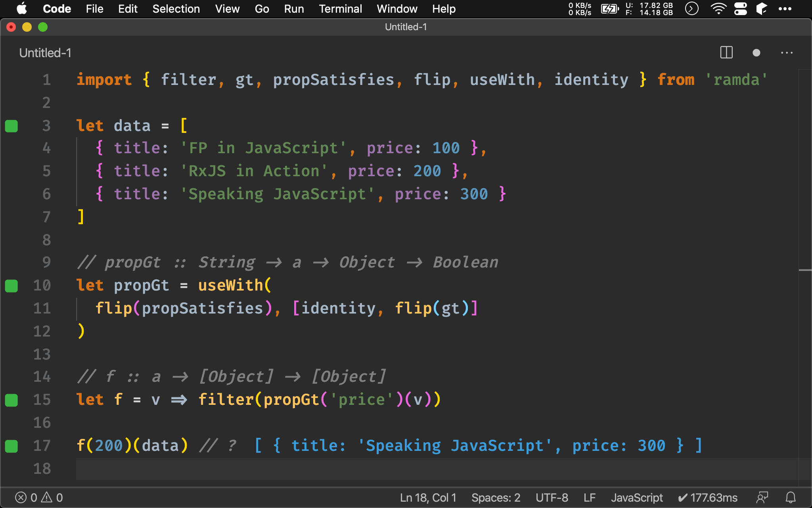Split the editor to the right
The image size is (812, 508).
pos(726,52)
